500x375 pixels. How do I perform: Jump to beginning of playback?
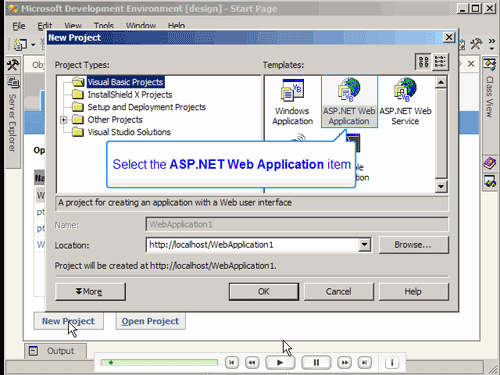[x=232, y=362]
